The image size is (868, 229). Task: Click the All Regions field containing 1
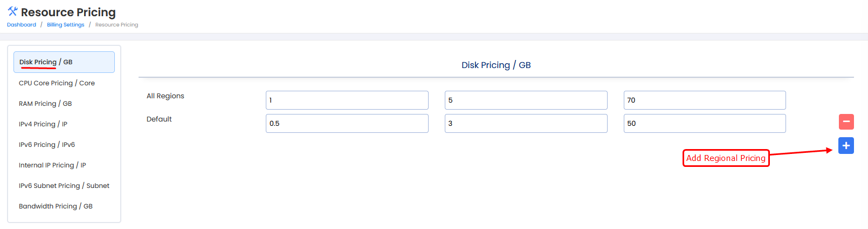347,100
